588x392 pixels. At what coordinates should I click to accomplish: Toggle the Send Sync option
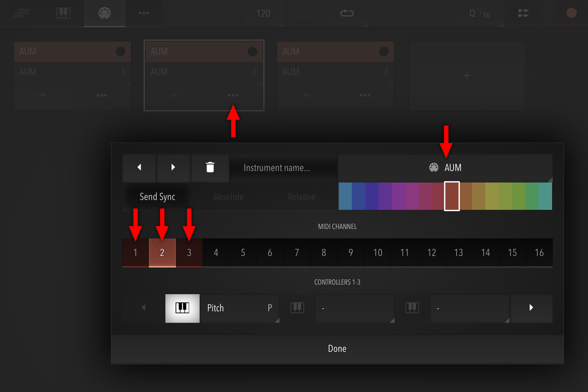[157, 197]
